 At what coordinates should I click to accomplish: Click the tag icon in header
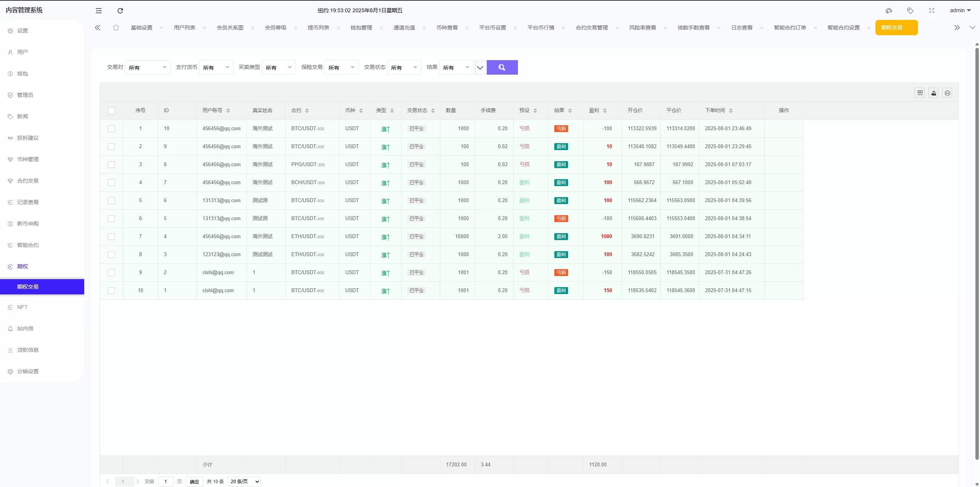[910, 11]
